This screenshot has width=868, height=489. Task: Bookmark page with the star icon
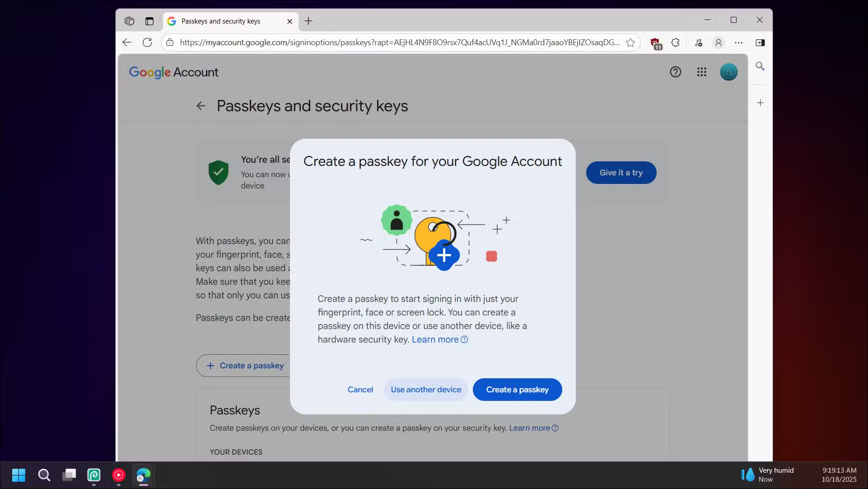click(x=630, y=42)
